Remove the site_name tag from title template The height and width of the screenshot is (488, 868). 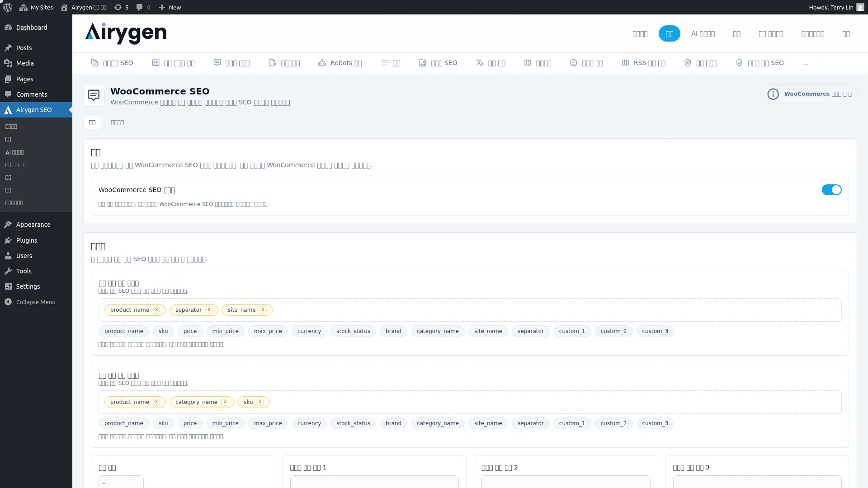[x=263, y=310]
